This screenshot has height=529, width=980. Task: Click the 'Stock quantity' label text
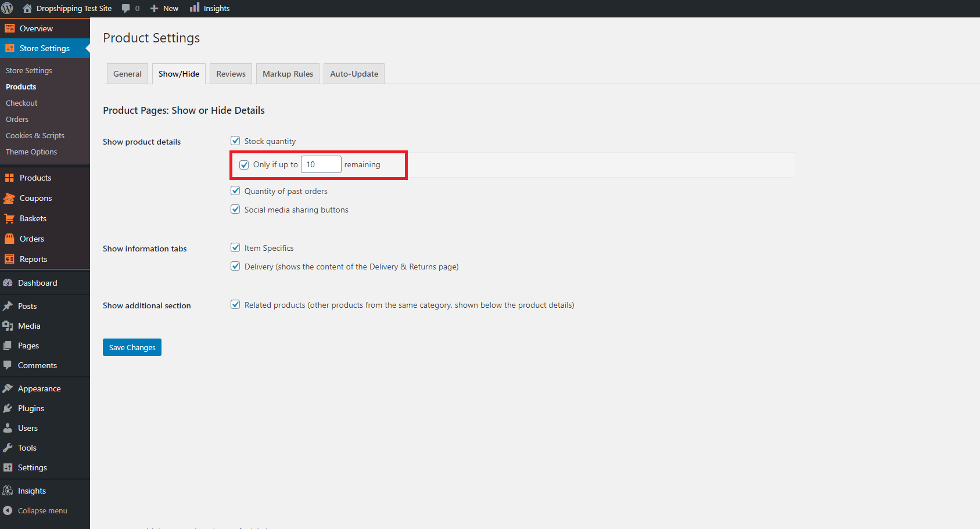270,141
